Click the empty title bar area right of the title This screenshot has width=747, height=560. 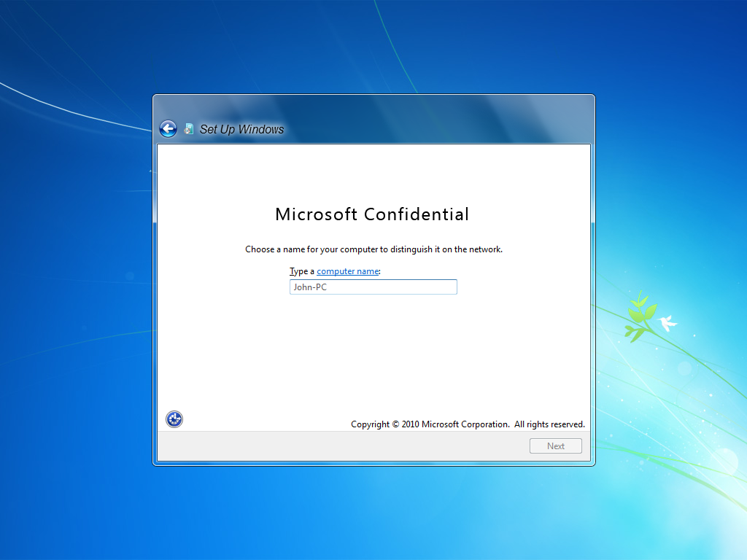click(x=438, y=129)
